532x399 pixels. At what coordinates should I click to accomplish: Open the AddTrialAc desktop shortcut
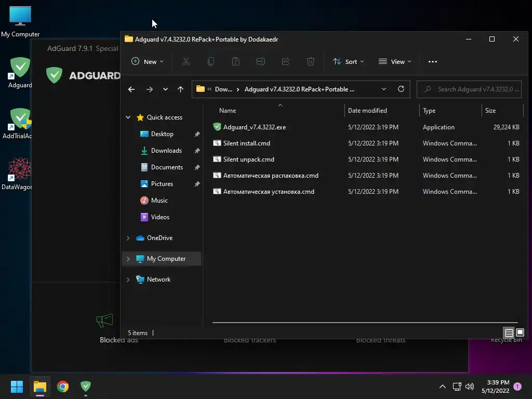point(18,124)
